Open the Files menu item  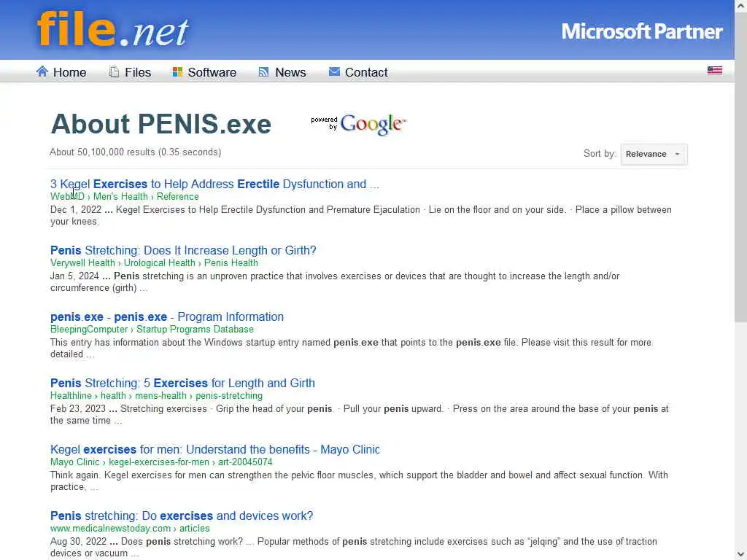click(137, 72)
